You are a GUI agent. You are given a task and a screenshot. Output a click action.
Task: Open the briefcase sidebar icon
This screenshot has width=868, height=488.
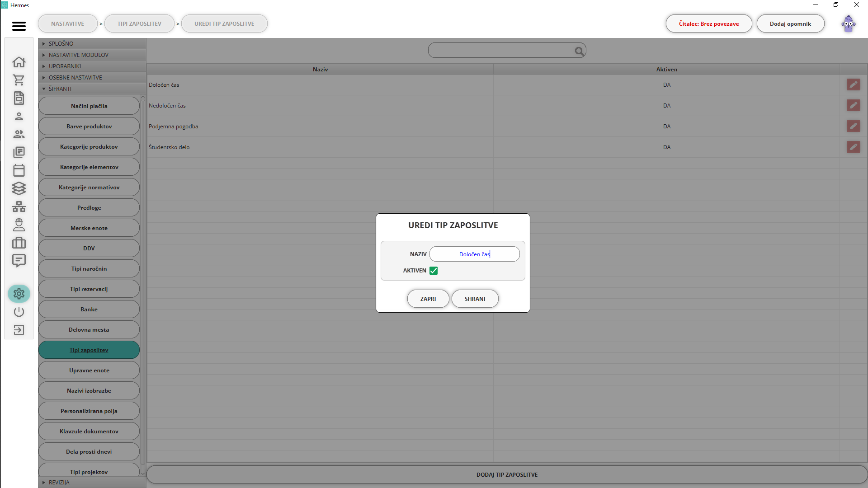click(19, 243)
